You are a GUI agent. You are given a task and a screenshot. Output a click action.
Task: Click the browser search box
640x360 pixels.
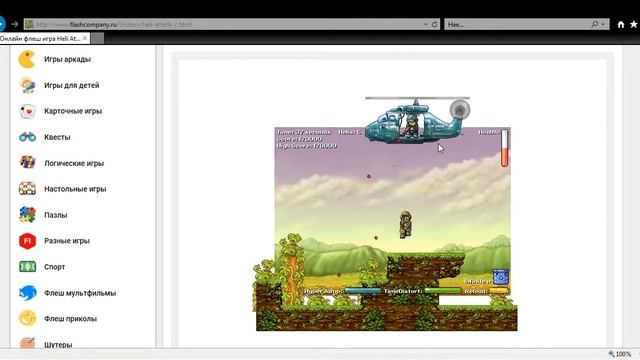click(527, 24)
